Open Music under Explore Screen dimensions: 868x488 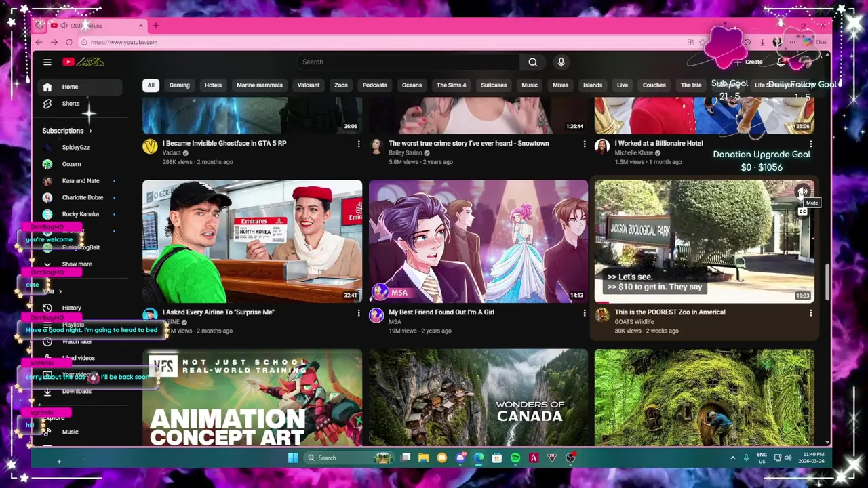[x=81, y=432]
